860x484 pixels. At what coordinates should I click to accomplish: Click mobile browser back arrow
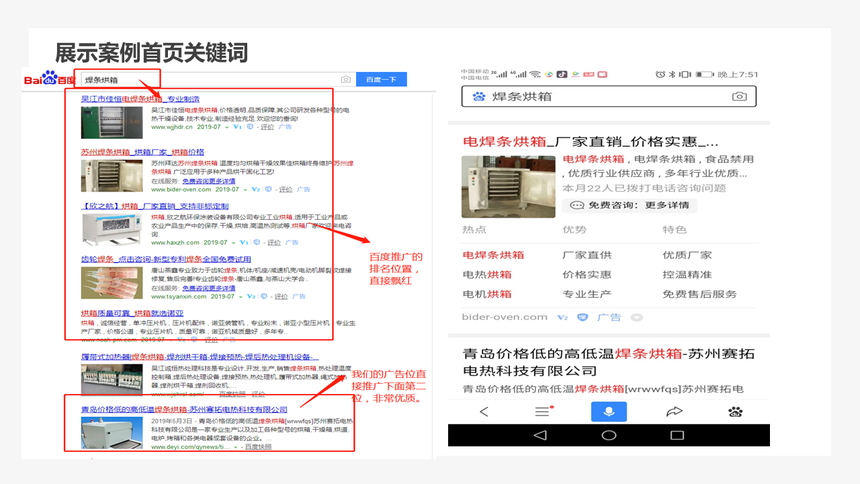[484, 412]
